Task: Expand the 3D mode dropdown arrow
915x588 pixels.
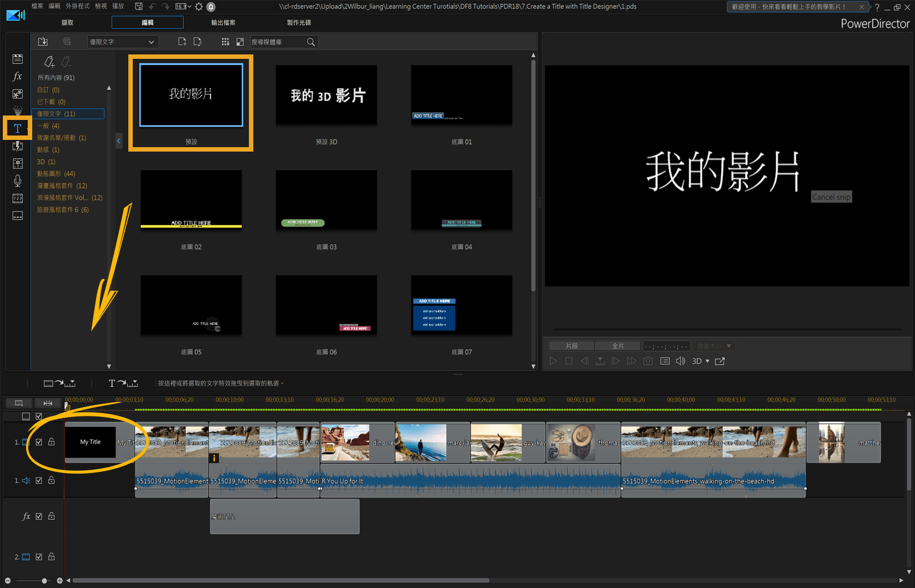Action: [707, 361]
